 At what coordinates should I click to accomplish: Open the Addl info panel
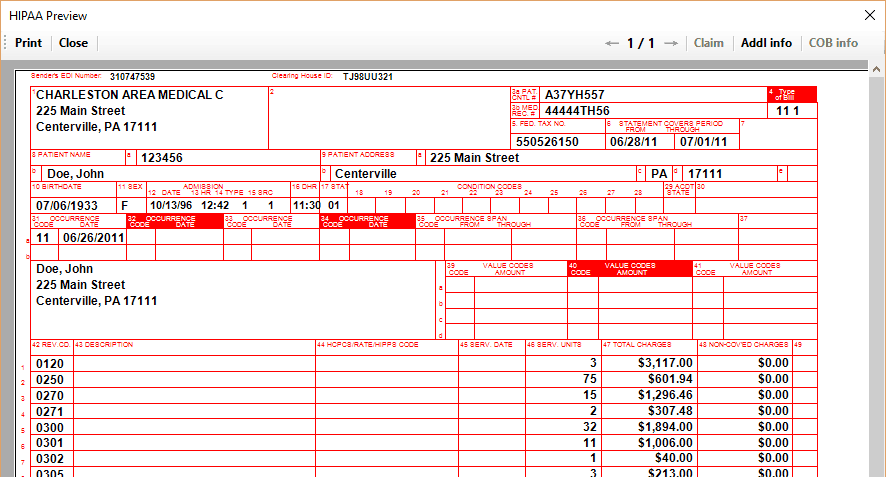coord(766,43)
